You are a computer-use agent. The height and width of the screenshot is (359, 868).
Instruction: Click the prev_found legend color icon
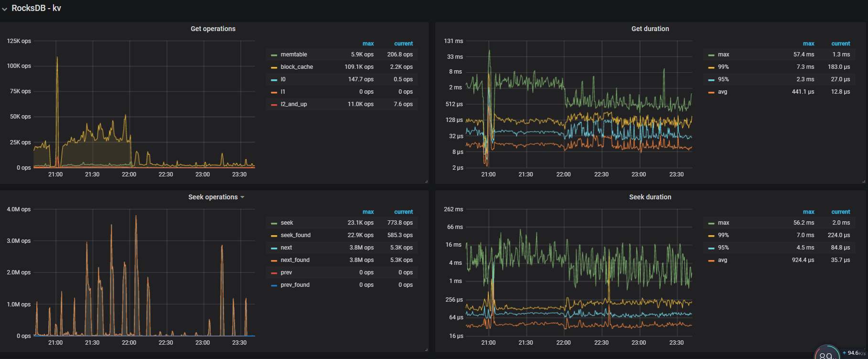tap(274, 285)
